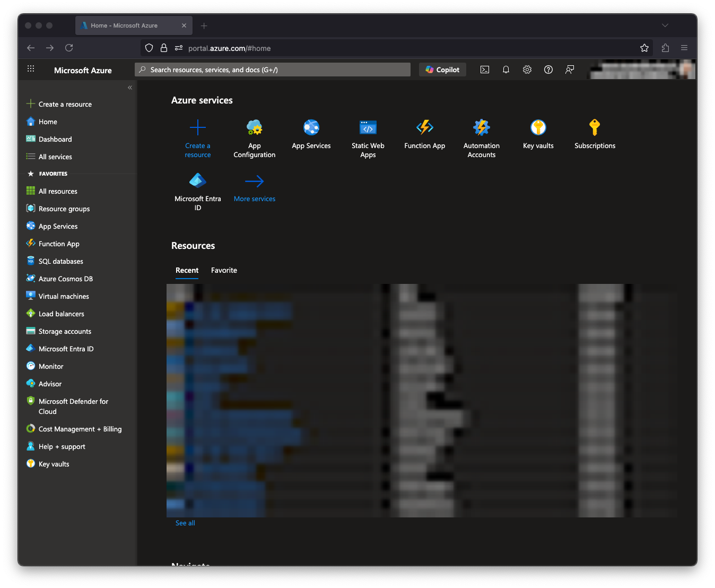Switch to the Favorite resources tab

[223, 270]
